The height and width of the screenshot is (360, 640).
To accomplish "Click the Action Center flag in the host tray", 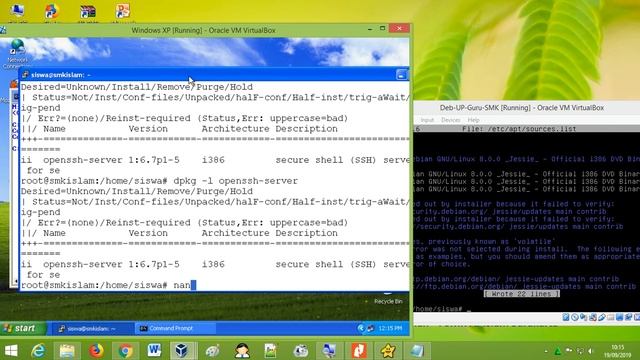I will pyautogui.click(x=570, y=350).
